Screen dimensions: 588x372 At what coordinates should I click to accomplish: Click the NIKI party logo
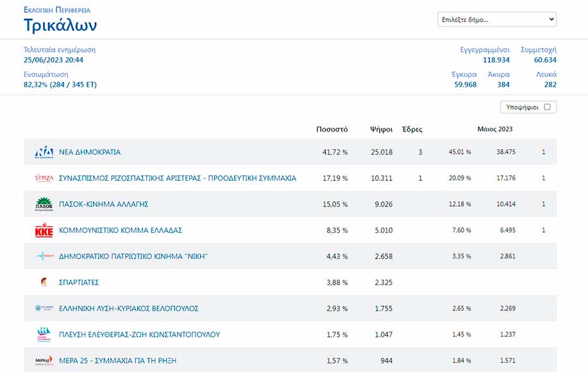click(45, 256)
